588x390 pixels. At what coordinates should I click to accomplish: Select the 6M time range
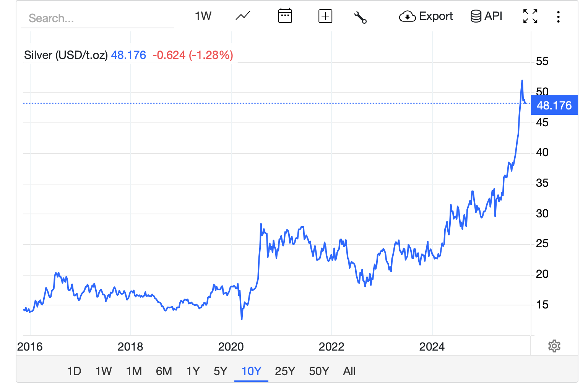[164, 371]
